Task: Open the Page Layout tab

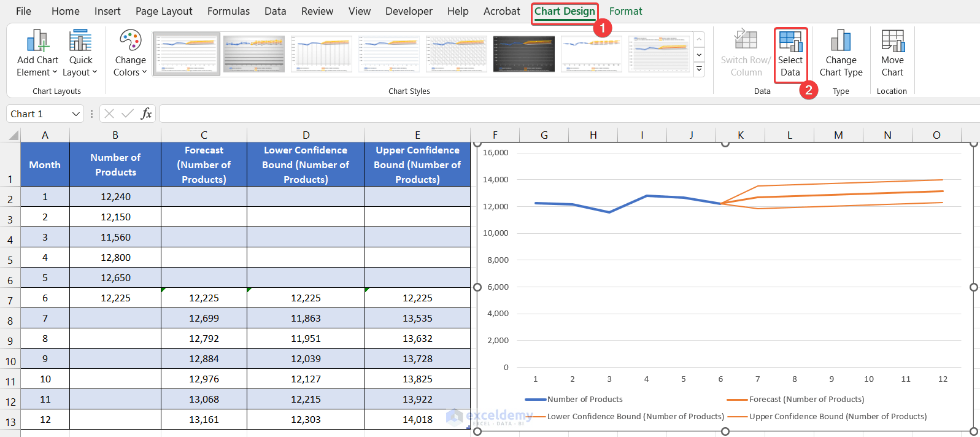Action: point(164,11)
